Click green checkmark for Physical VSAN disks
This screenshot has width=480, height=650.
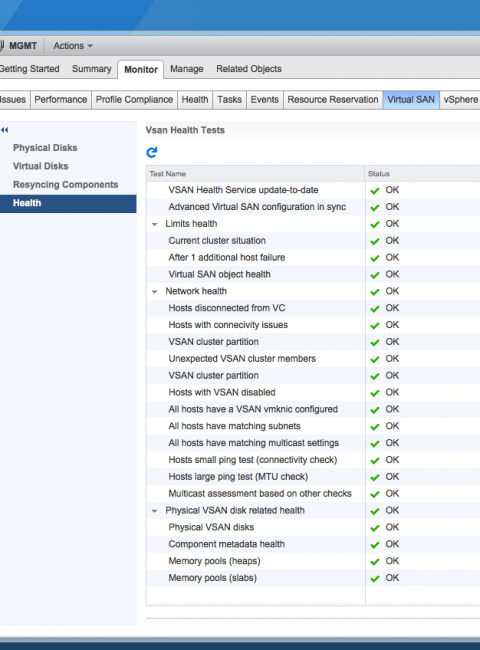click(375, 528)
